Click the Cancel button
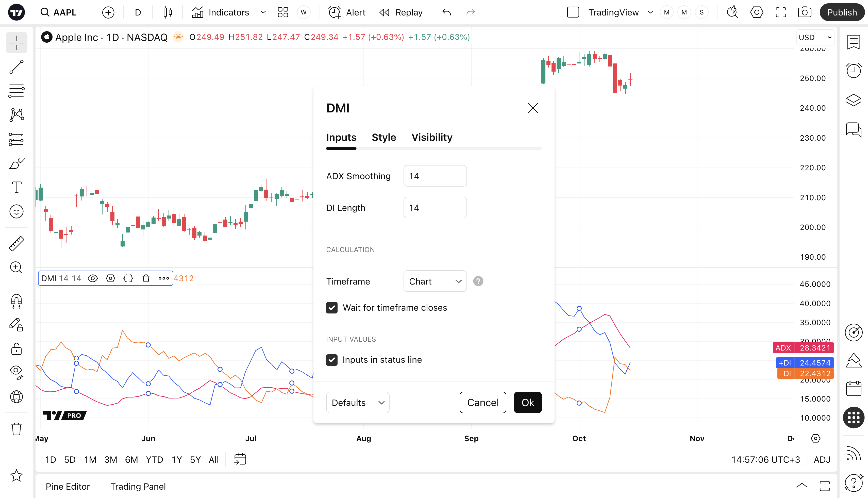This screenshot has width=868, height=498. click(482, 403)
